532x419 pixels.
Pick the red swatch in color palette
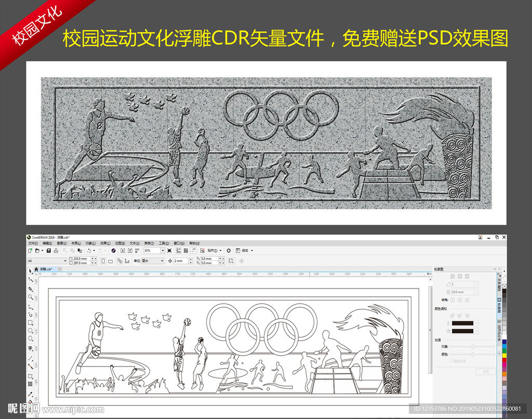[504, 360]
